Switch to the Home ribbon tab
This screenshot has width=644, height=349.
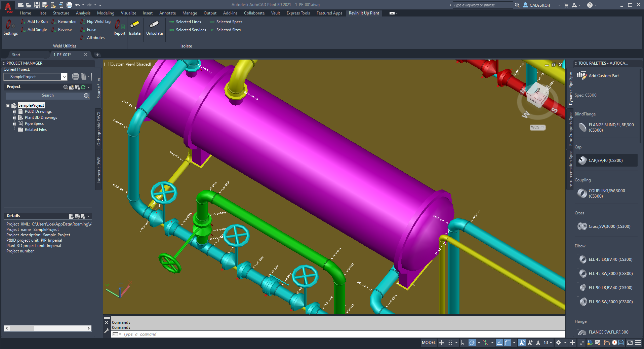coord(25,13)
